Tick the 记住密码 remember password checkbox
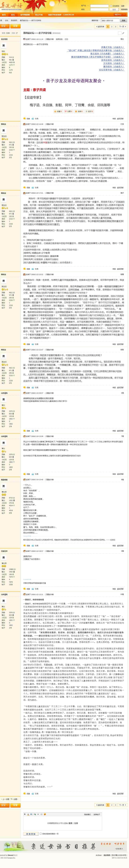Viewport: 129px width, 868px height. click(111, 6)
